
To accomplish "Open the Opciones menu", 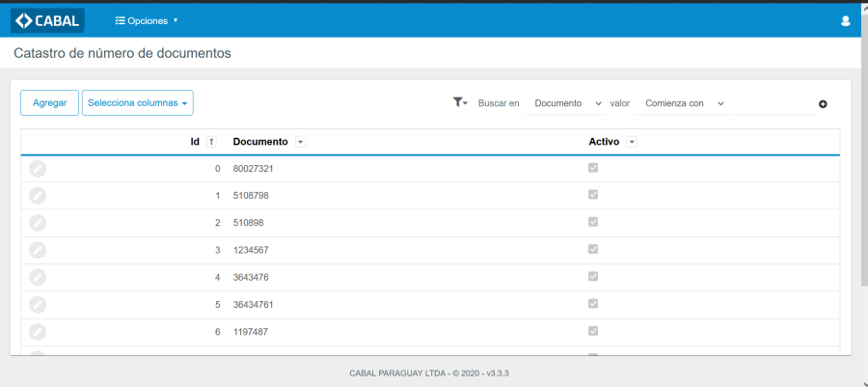I will click(147, 20).
